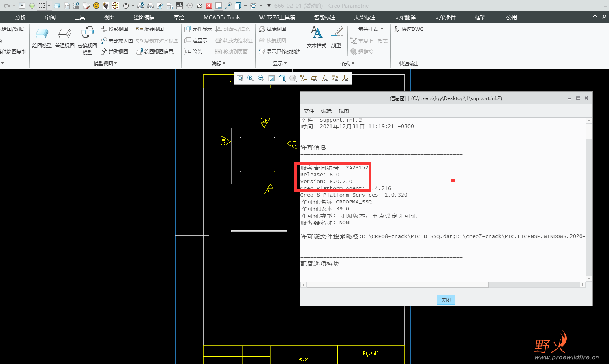Click Auxiliary View (辅助视图)

tap(114, 51)
